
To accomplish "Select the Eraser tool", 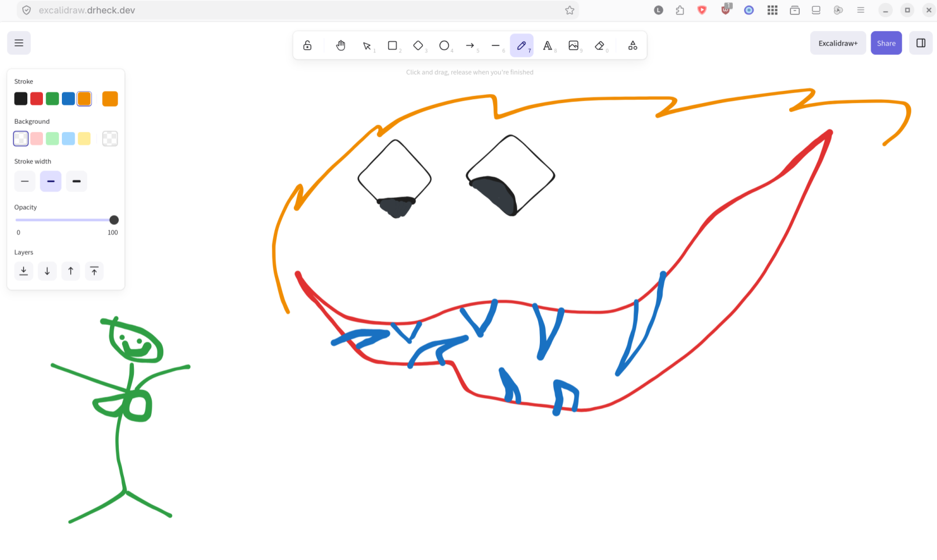I will 600,45.
